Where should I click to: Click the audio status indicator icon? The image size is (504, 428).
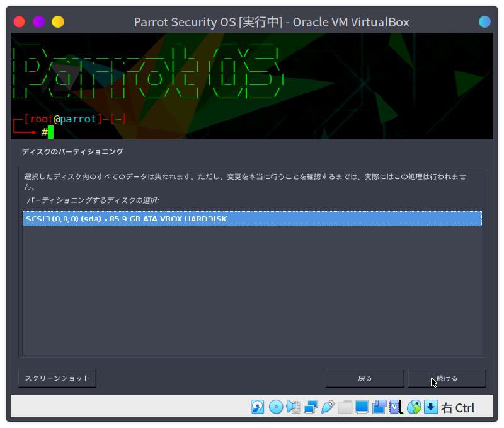click(291, 407)
